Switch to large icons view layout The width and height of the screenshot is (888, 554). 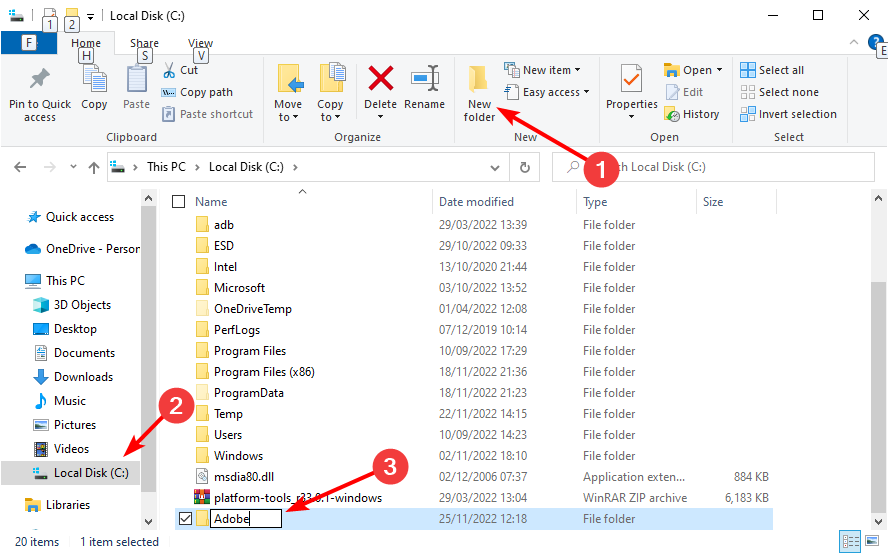pyautogui.click(x=873, y=541)
